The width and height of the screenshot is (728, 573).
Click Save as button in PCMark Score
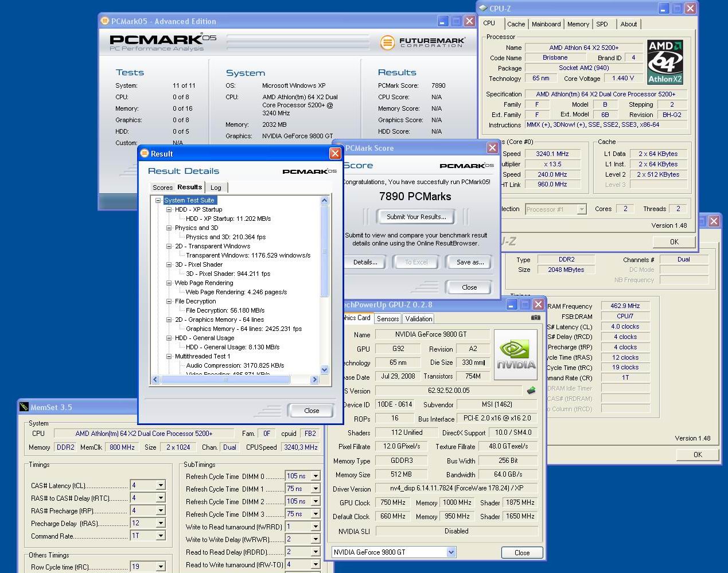(470, 262)
